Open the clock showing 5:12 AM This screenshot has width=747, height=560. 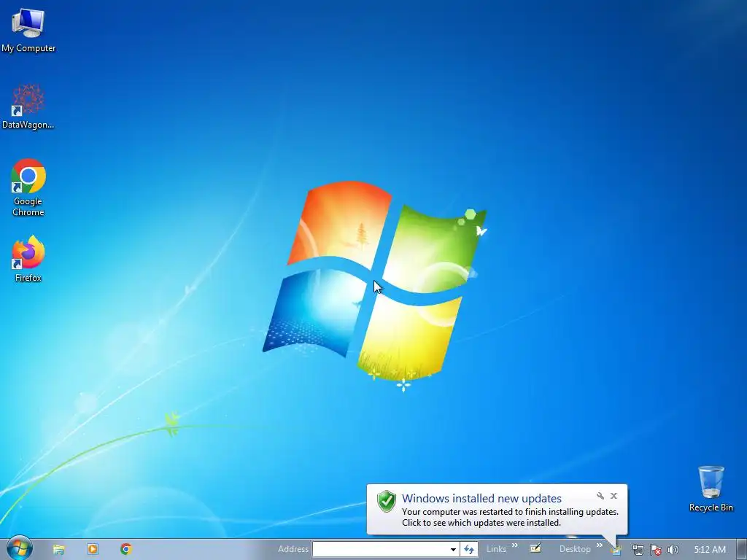tap(710, 550)
